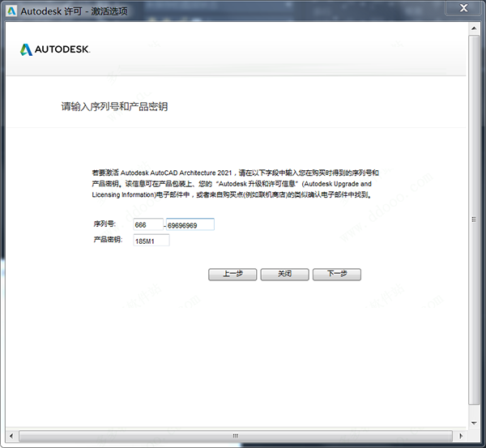Click the 下一步 (Next) button
Viewport: 486px width, 448px height.
click(x=337, y=275)
